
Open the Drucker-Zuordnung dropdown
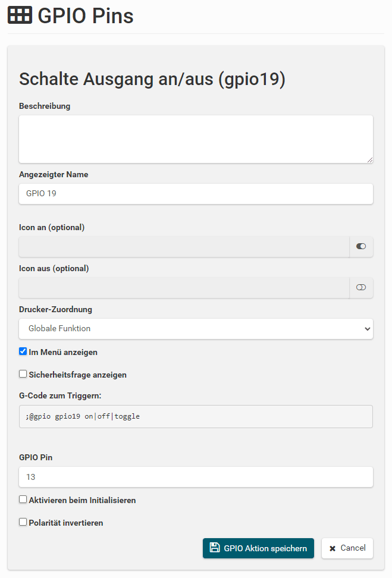pyautogui.click(x=196, y=329)
